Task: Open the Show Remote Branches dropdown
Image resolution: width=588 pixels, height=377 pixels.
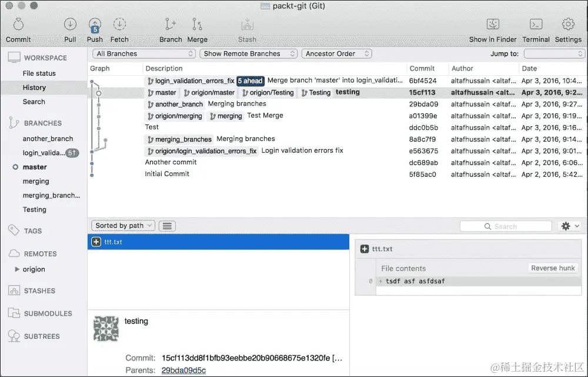Action: pos(248,53)
